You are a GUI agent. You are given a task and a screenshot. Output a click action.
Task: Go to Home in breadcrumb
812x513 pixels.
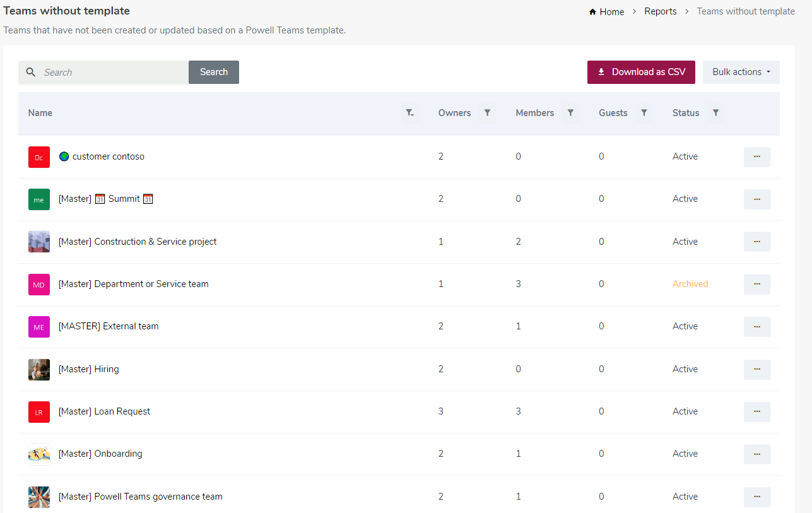coord(611,11)
